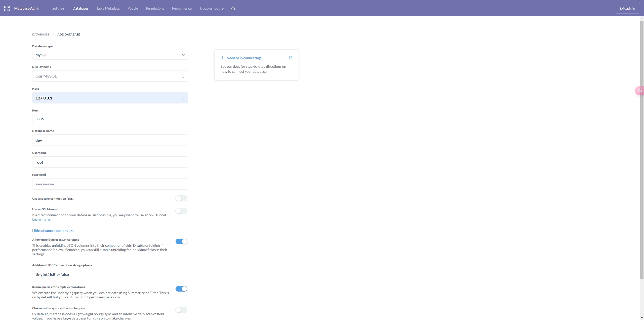The image size is (644, 320).
Task: Click the info icon beside Need help connecting
Action: click(223, 58)
